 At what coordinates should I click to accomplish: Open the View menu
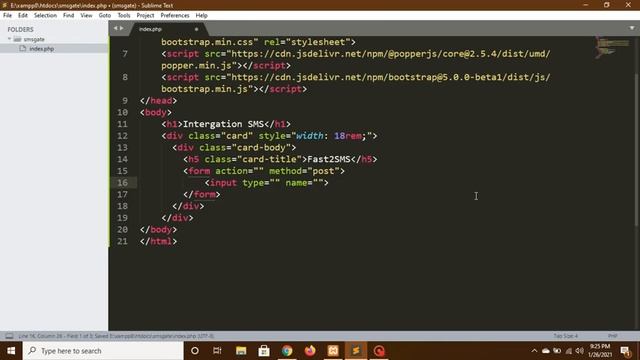86,15
